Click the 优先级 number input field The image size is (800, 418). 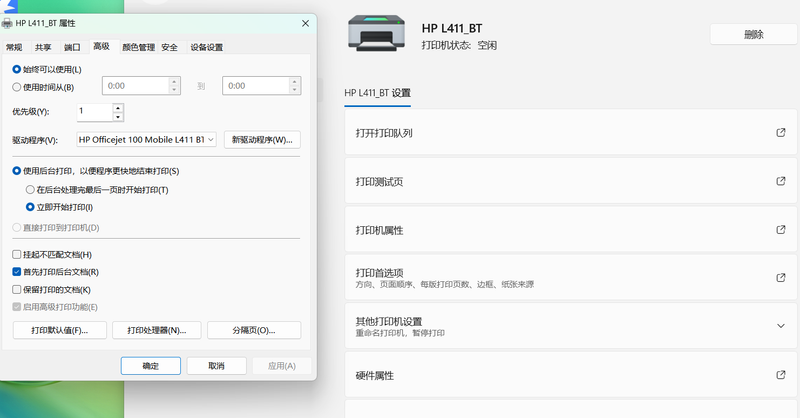pyautogui.click(x=95, y=112)
